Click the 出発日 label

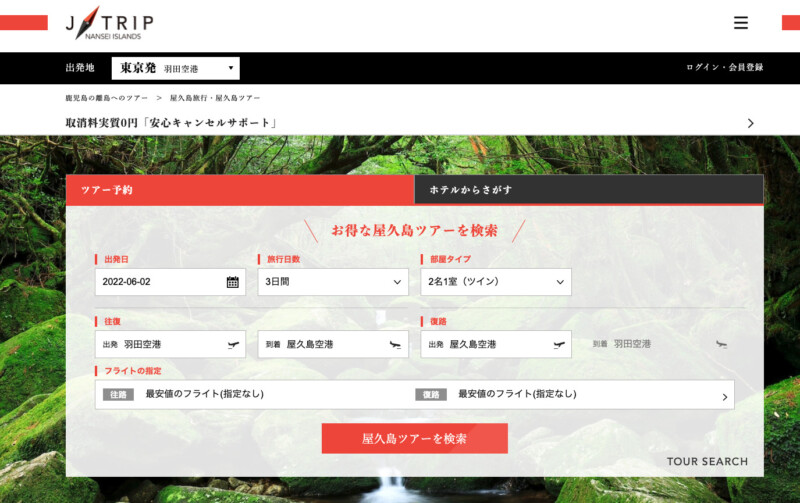[x=116, y=259]
